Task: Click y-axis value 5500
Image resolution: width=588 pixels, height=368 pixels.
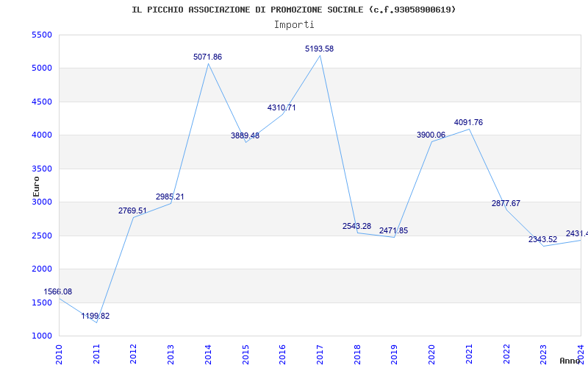Action: tap(43, 35)
